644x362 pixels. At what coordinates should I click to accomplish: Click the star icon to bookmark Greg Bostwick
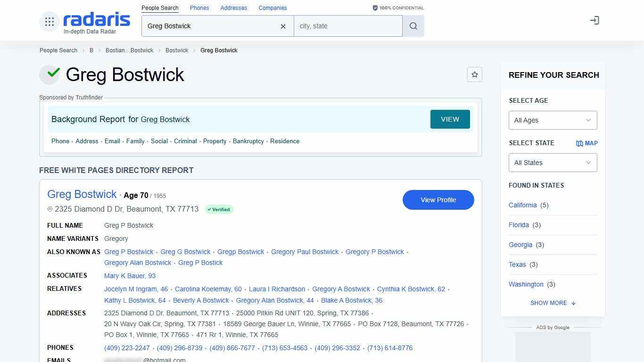[x=474, y=74]
